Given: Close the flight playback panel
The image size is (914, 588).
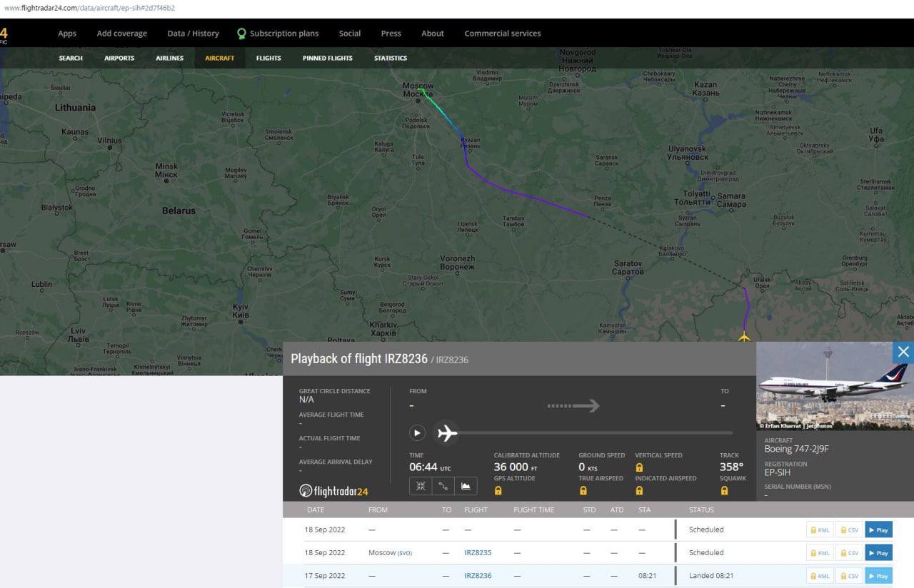Looking at the screenshot, I should click(903, 352).
